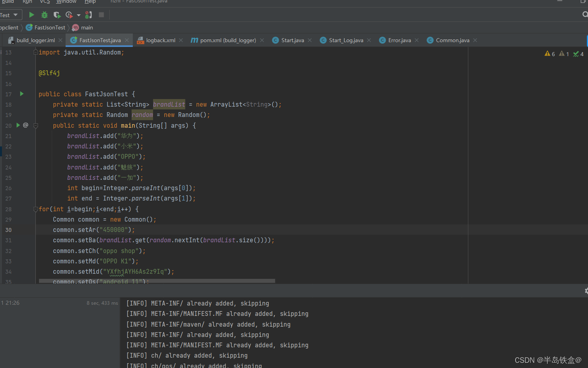This screenshot has height=368, width=588.
Task: Close the Start_Log.java tab
Action: 369,40
